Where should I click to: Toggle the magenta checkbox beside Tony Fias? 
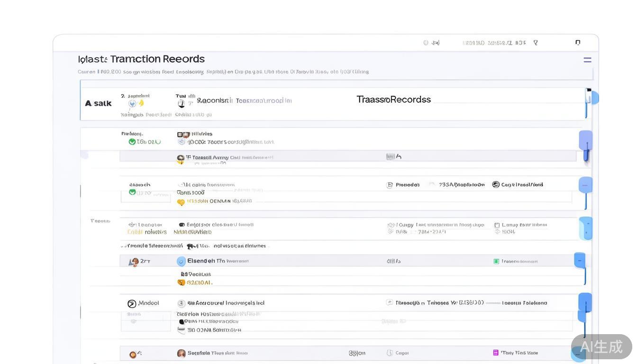[x=496, y=353]
